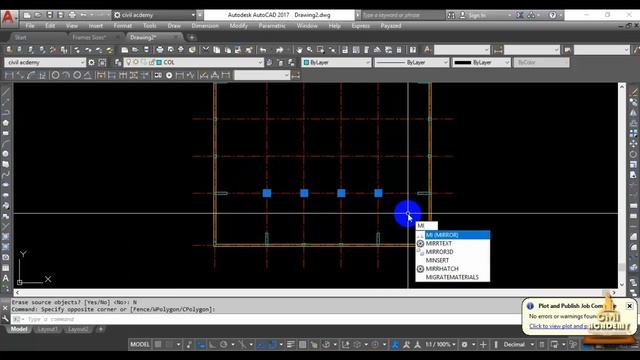
Task: Open the AutoCAD application menu button
Action: pyautogui.click(x=8, y=17)
